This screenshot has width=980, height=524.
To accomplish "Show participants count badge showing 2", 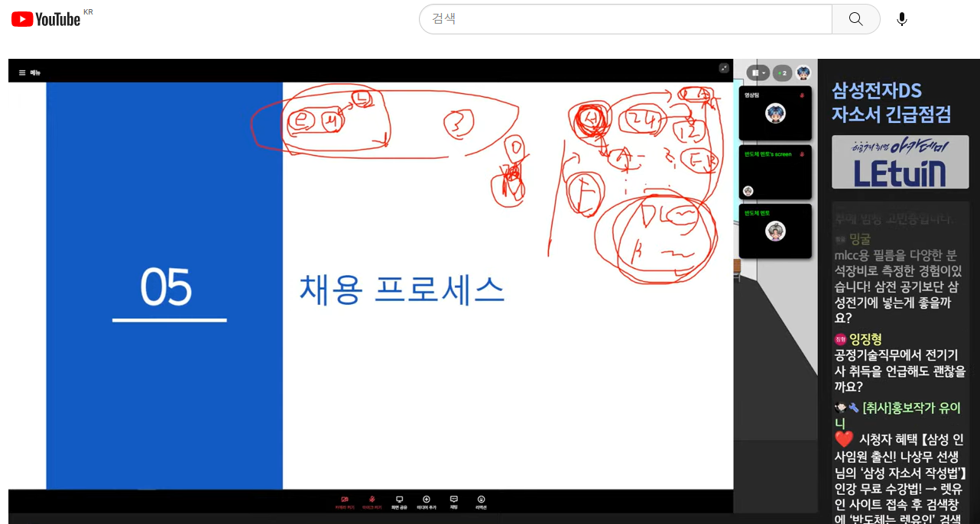I will pos(781,73).
